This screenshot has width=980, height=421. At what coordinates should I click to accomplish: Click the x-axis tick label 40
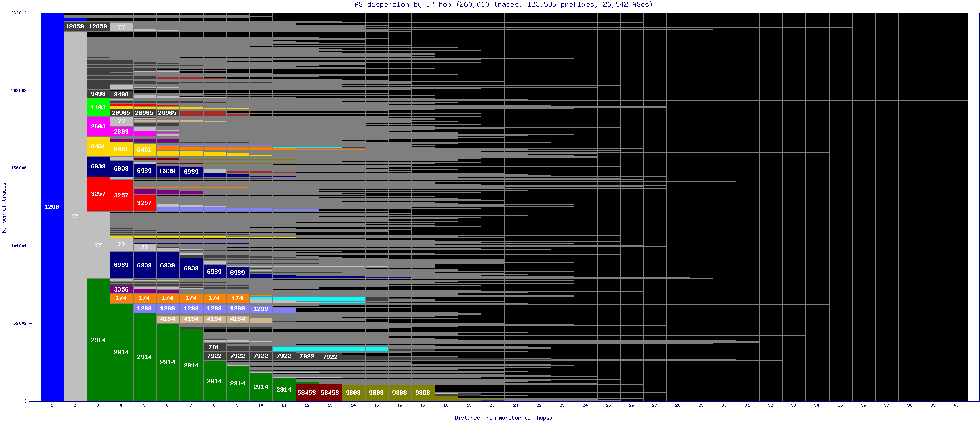tap(956, 405)
